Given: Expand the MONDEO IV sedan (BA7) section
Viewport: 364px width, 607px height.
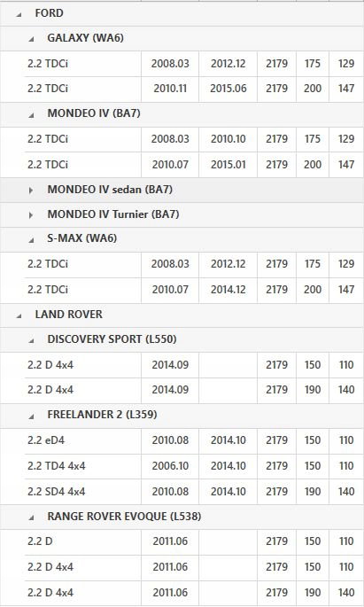Looking at the screenshot, I should point(31,190).
